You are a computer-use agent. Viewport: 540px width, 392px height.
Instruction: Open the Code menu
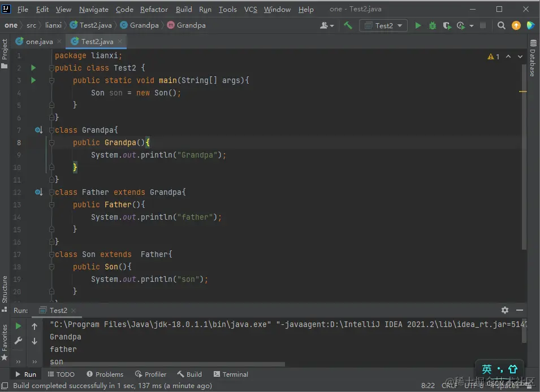[124, 9]
